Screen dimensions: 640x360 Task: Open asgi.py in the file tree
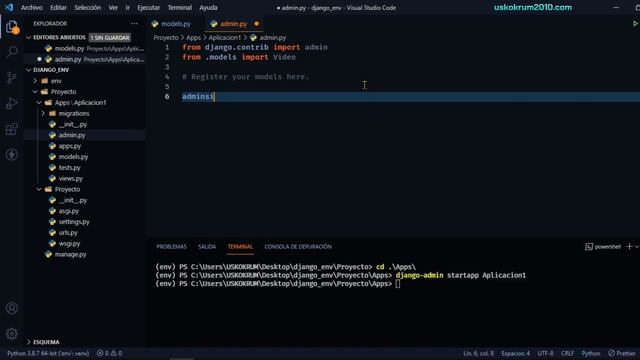tap(69, 211)
